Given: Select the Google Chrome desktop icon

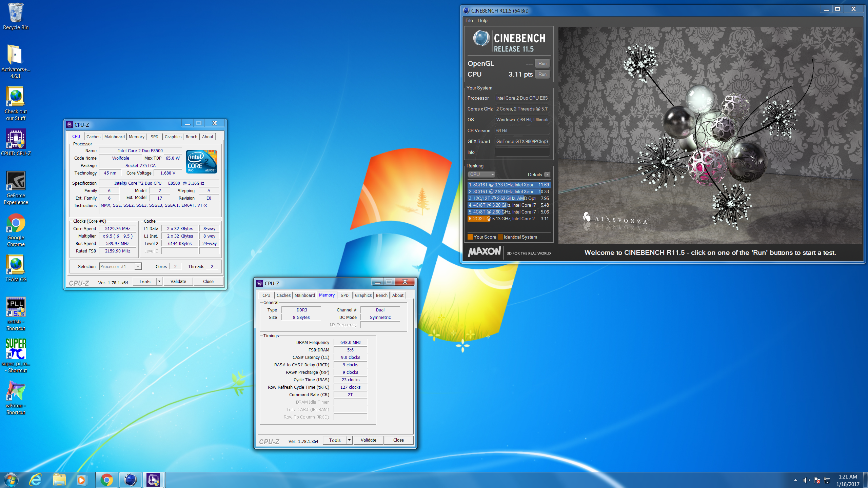Looking at the screenshot, I should (x=16, y=230).
